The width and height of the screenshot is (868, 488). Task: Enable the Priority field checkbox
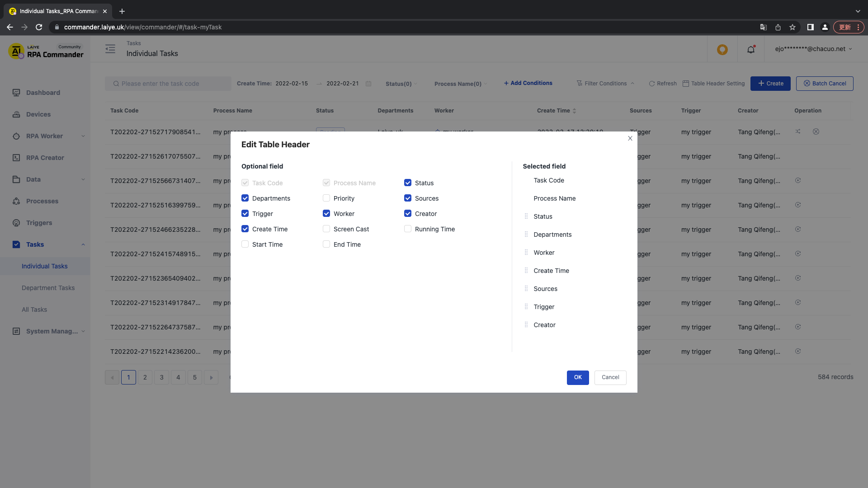pos(326,198)
